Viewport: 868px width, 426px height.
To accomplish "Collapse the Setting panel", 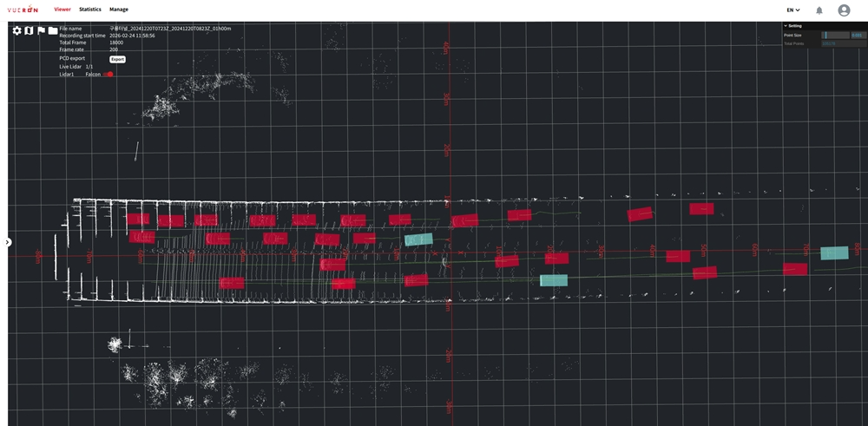I will tap(786, 26).
